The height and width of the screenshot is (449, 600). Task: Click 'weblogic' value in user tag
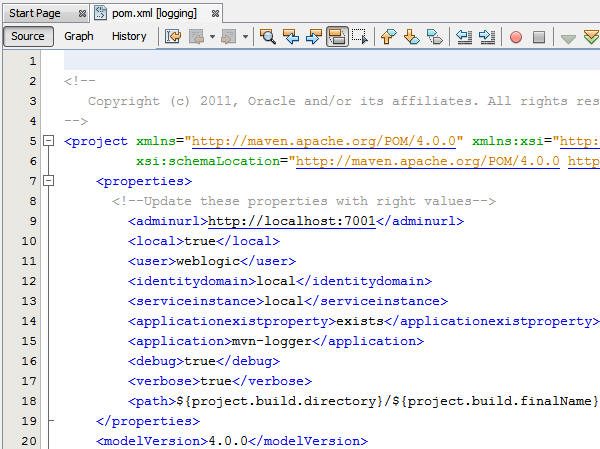pos(208,261)
